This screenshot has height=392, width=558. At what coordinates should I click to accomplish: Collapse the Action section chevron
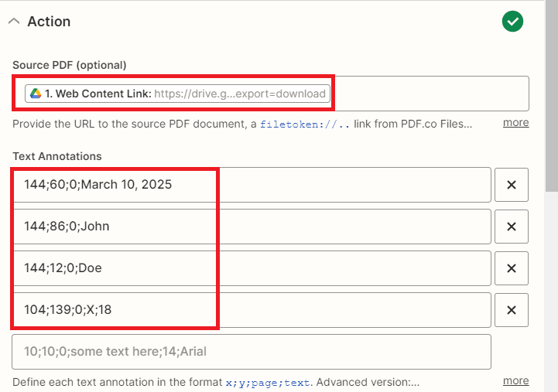pos(13,22)
